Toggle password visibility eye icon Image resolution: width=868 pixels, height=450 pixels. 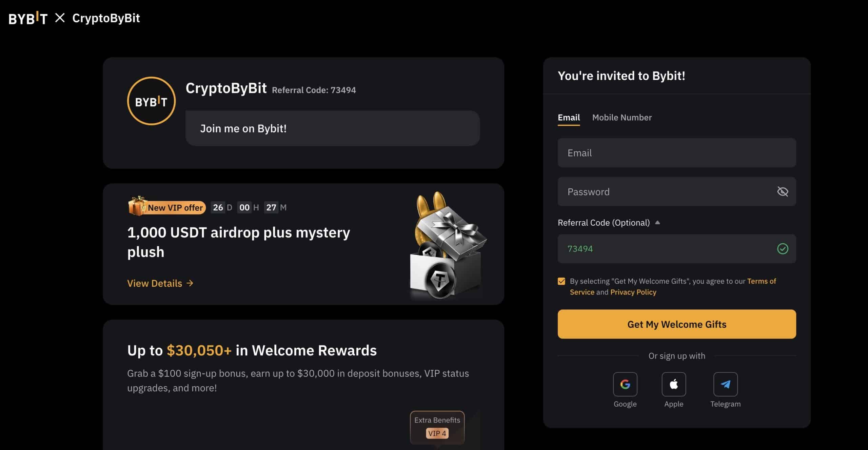point(783,191)
